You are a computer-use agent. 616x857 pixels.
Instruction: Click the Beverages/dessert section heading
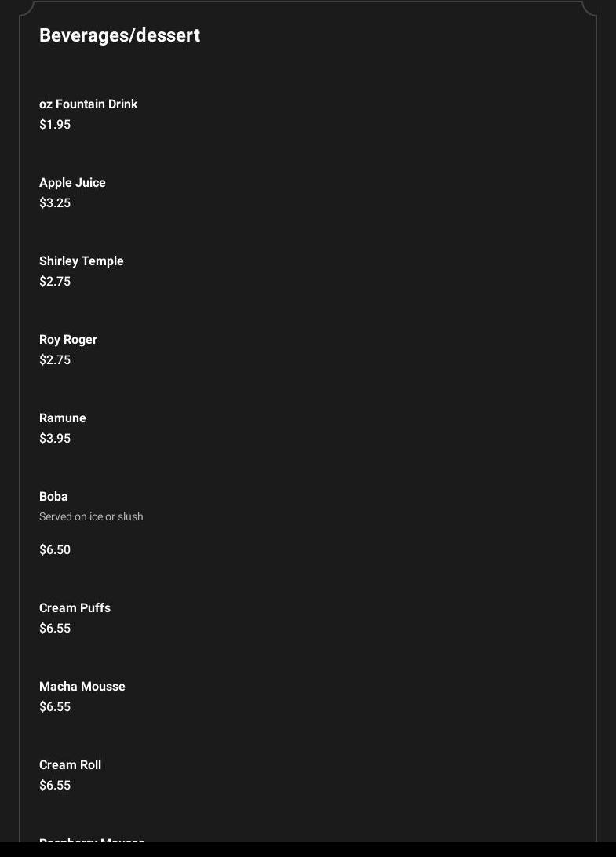[119, 35]
